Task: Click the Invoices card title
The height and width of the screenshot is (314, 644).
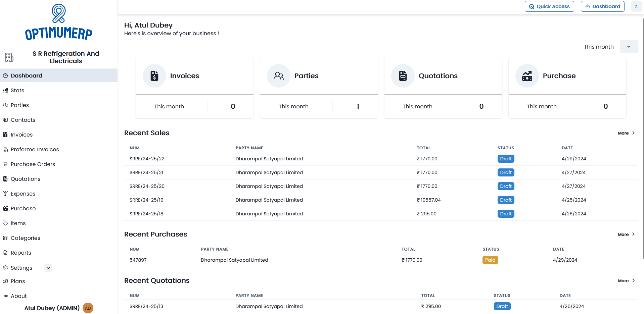Action: point(185,76)
